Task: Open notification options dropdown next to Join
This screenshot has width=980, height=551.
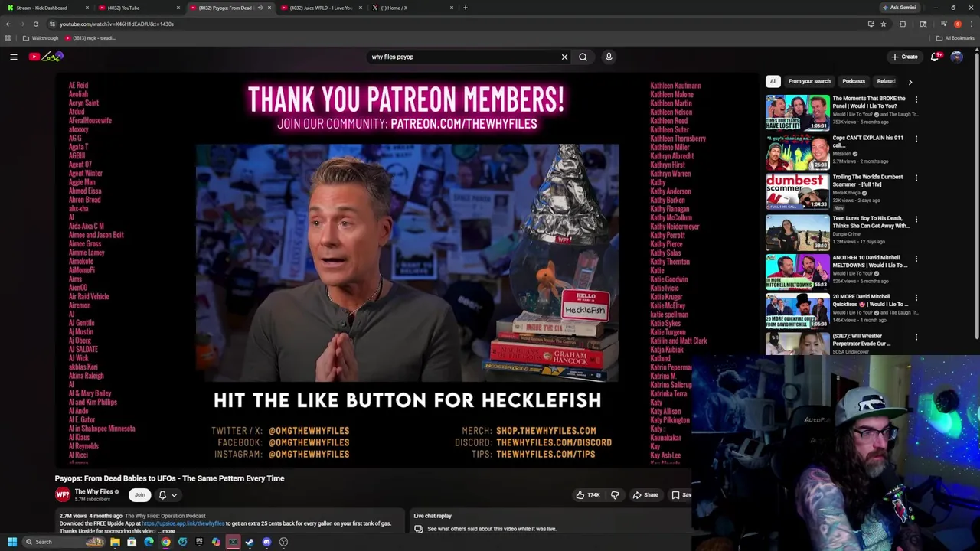Action: [168, 495]
